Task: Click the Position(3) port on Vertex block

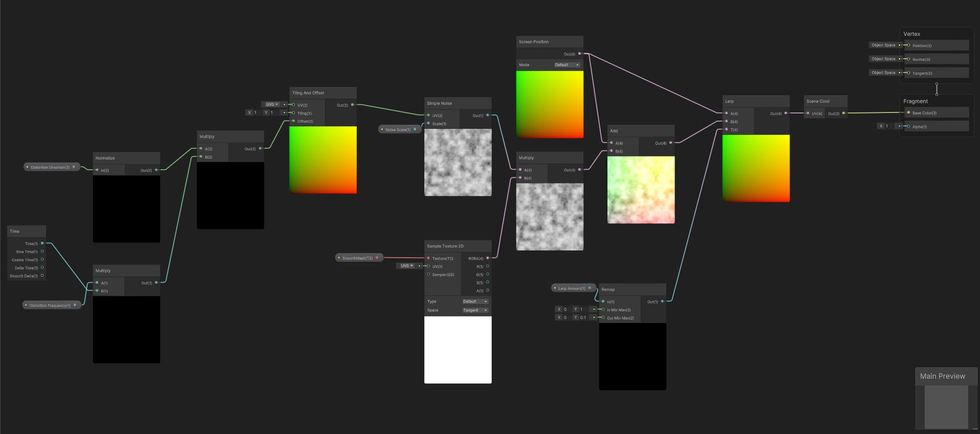Action: point(908,45)
